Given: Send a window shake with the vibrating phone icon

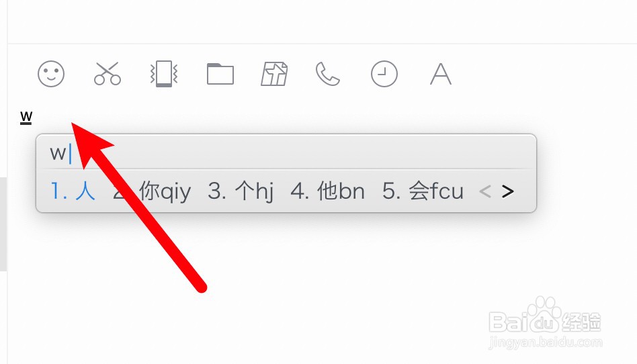Looking at the screenshot, I should 164,73.
